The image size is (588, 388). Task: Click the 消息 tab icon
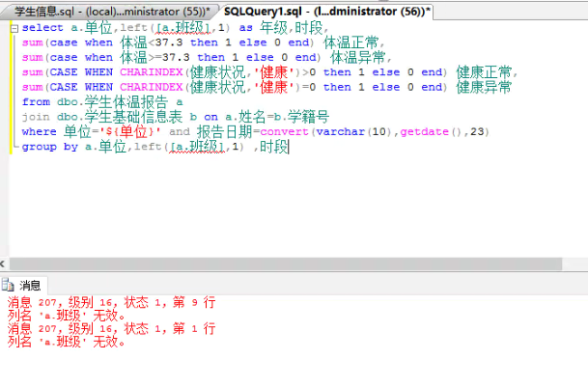point(8,286)
